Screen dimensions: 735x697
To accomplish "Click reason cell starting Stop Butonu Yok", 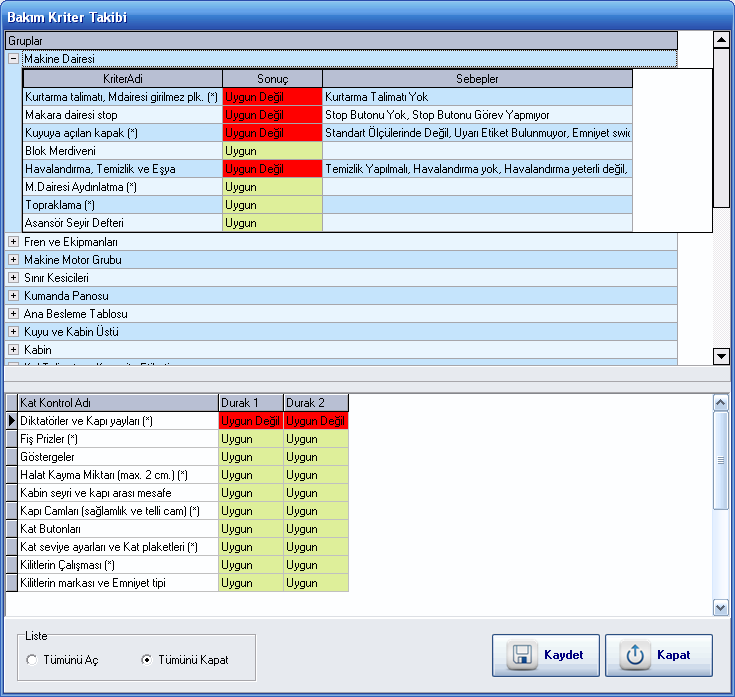I will 477,115.
